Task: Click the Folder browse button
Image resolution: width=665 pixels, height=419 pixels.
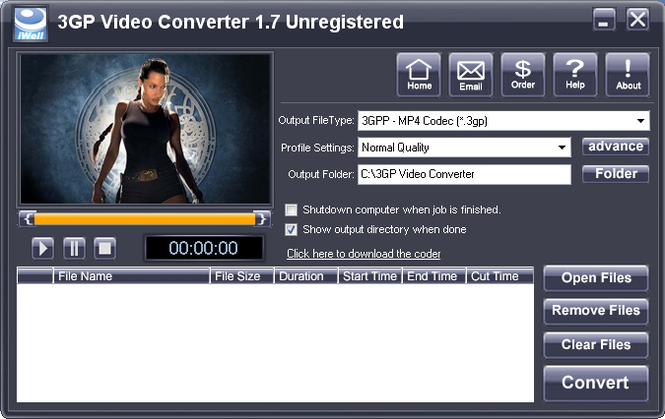Action: [x=615, y=174]
